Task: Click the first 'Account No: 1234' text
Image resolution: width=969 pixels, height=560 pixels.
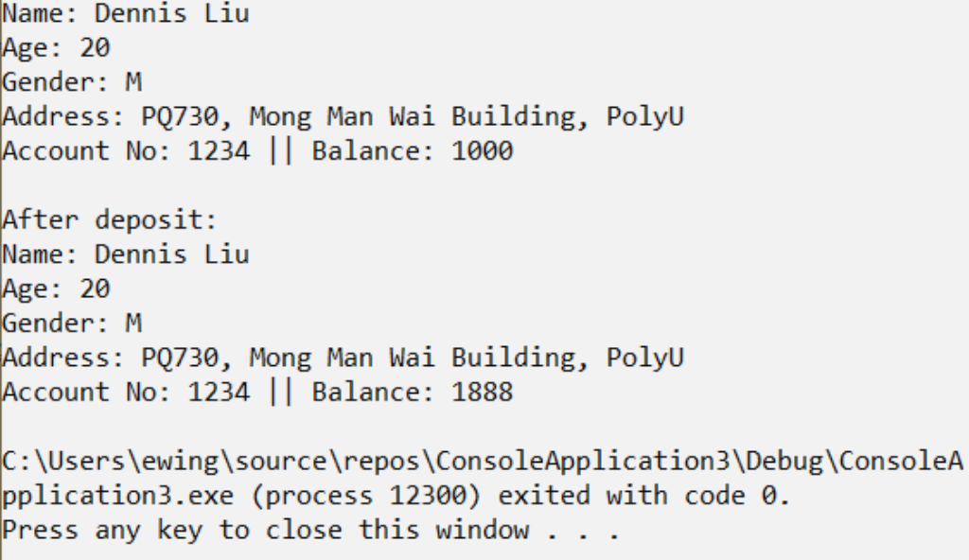Action: point(126,151)
